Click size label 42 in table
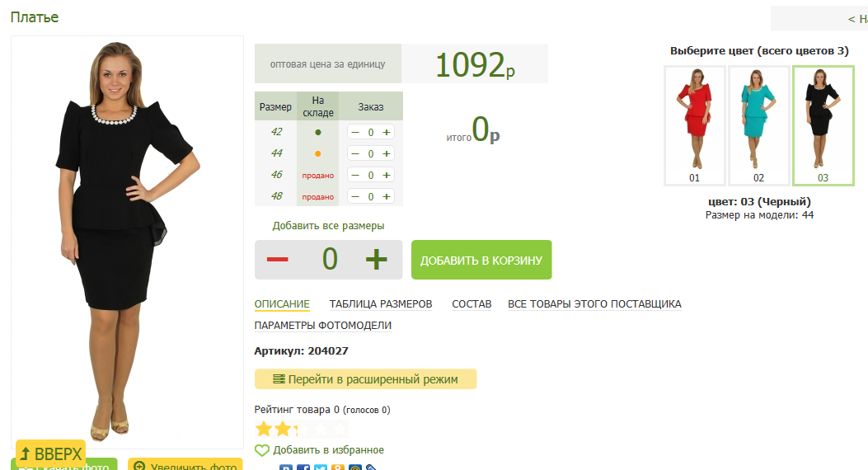Image resolution: width=868 pixels, height=470 pixels. [x=276, y=132]
